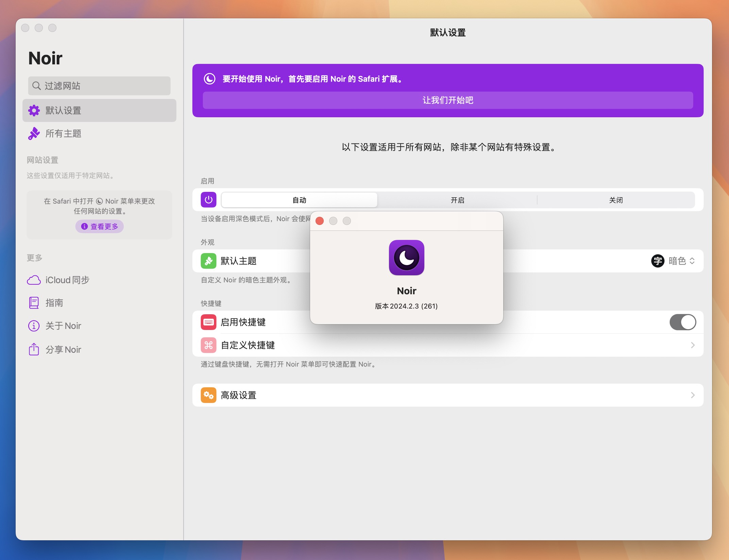Focus the 过滤网站 search field

point(99,86)
